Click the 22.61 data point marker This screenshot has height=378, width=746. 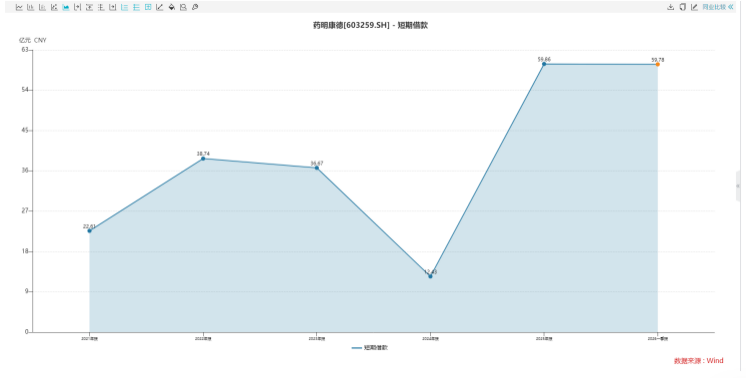pyautogui.click(x=89, y=231)
